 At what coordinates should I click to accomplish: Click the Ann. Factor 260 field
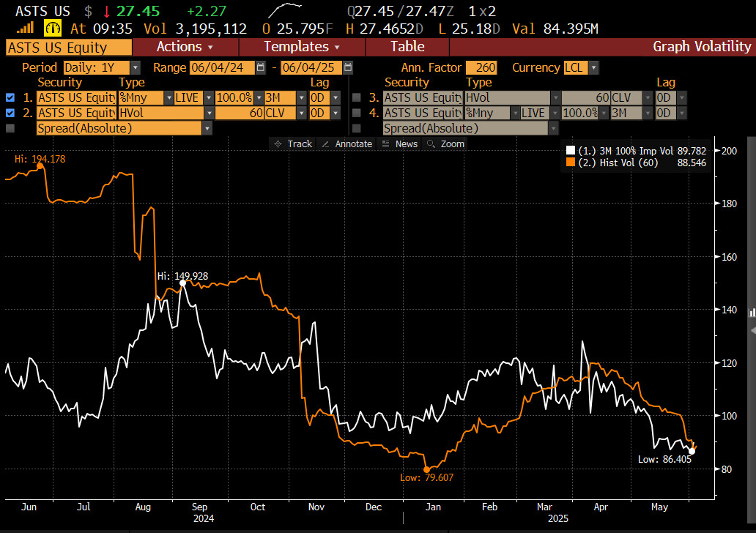click(x=481, y=67)
